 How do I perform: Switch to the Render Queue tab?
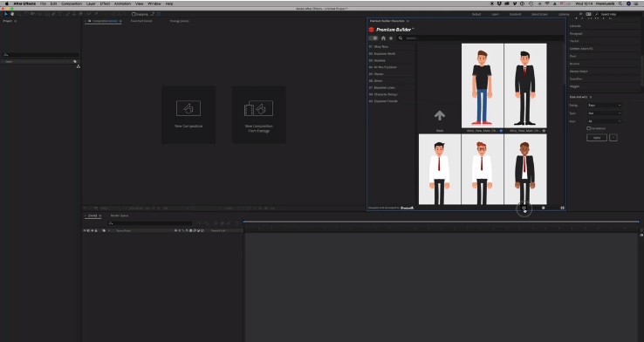(120, 215)
